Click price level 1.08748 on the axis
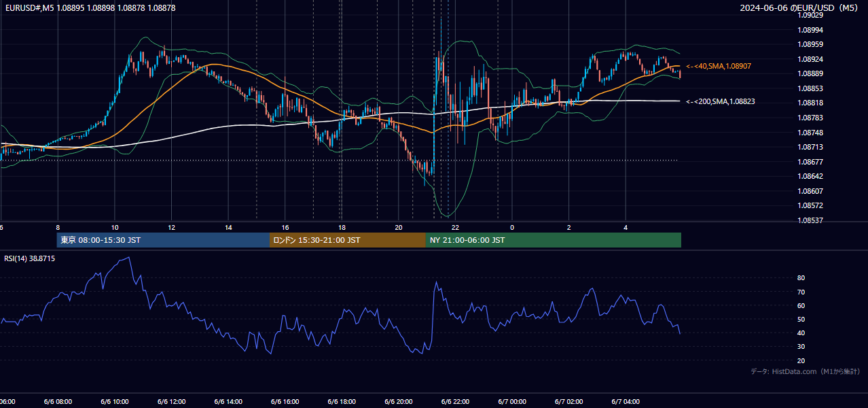The image size is (868, 408). pos(812,133)
